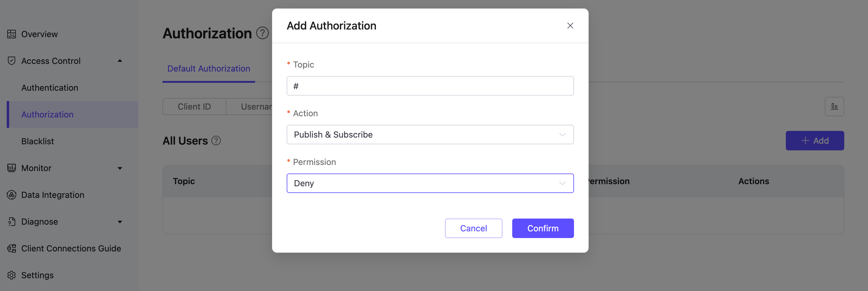868x291 pixels.
Task: Switch to Default Authorization tab
Action: tap(208, 68)
